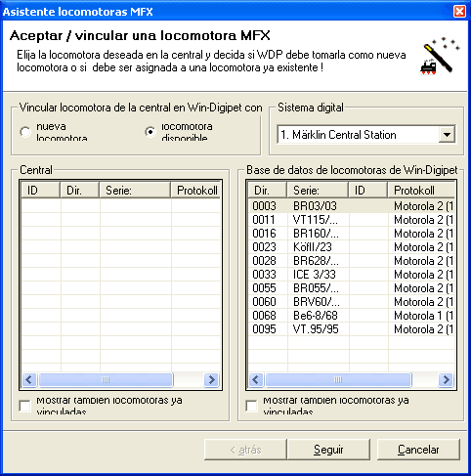Screen dimensions: 471x476
Task: Click the Cancelar button
Action: tap(418, 450)
